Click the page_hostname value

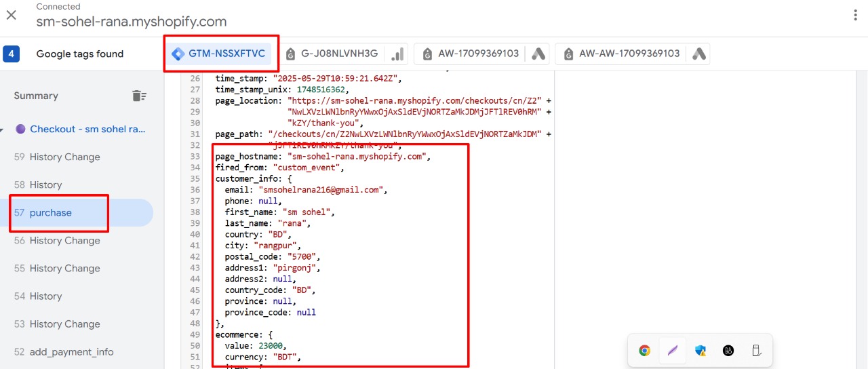(357, 156)
